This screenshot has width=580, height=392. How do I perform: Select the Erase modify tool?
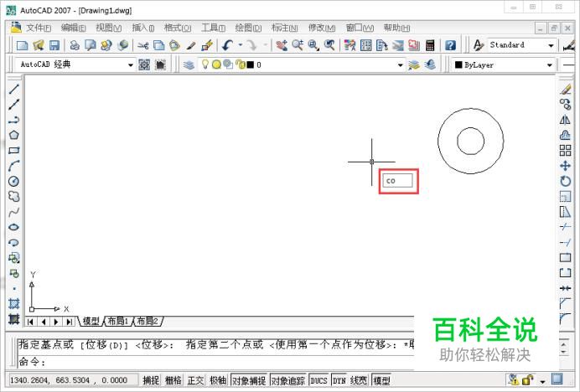[x=565, y=89]
